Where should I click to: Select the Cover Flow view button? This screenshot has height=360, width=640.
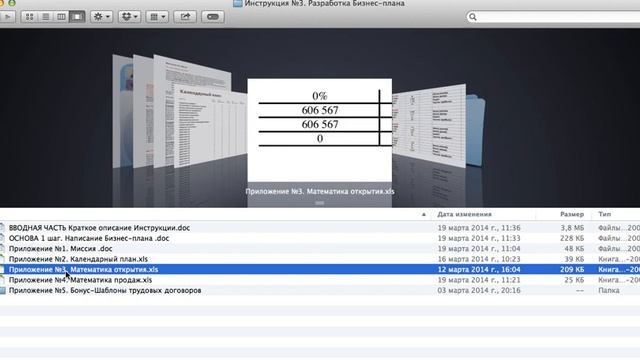[x=77, y=17]
